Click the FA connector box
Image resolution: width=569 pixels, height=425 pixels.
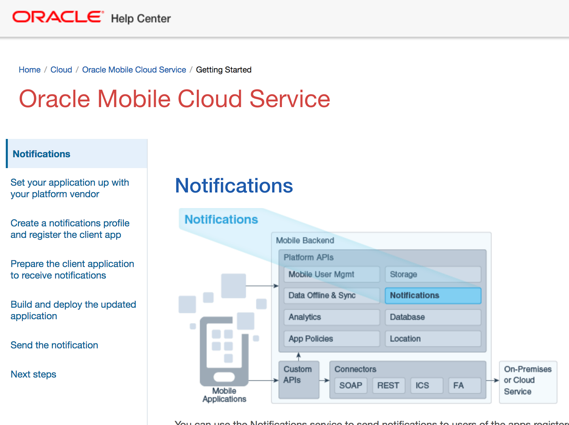pos(464,385)
